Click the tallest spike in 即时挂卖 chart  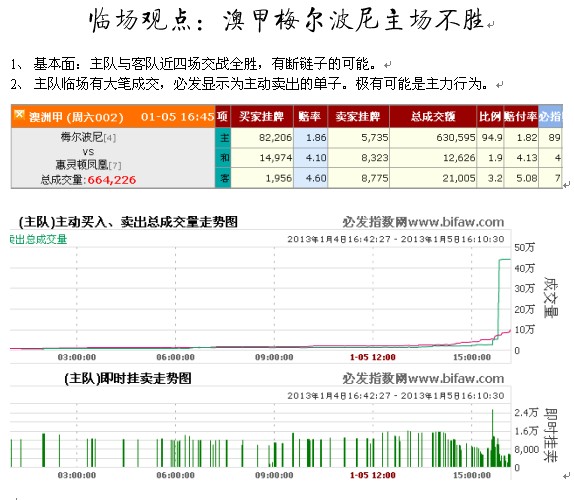pos(492,438)
